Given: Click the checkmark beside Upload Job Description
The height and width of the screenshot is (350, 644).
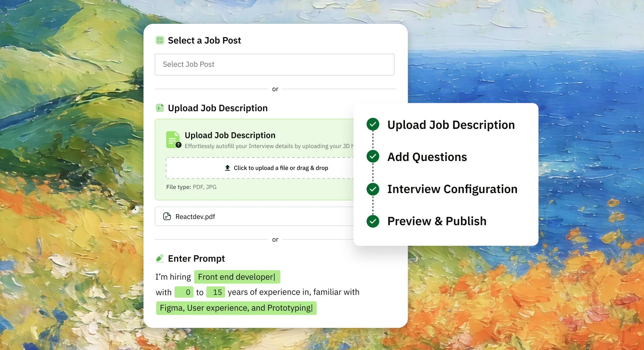Looking at the screenshot, I should click(373, 124).
